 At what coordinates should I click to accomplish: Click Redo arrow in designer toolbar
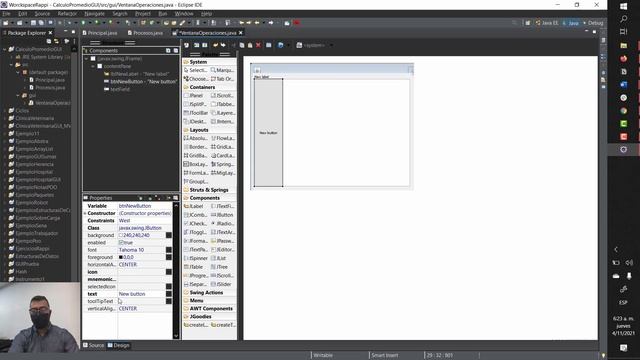pyautogui.click(x=223, y=45)
